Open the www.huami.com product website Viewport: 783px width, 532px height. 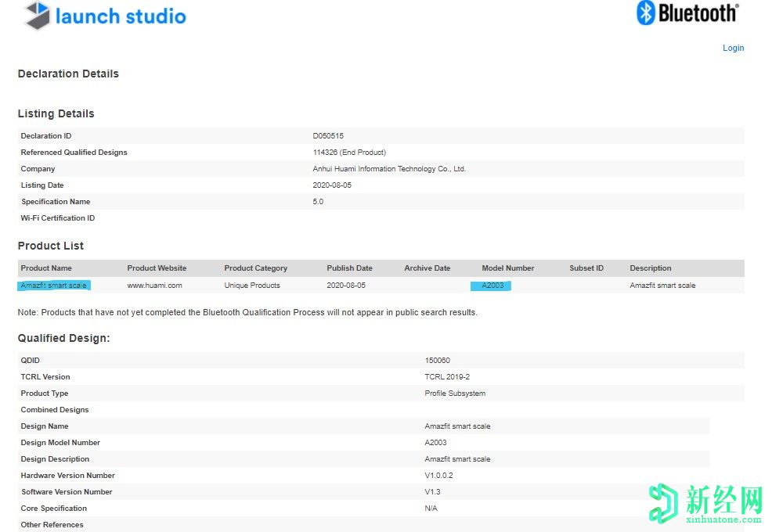pos(154,286)
